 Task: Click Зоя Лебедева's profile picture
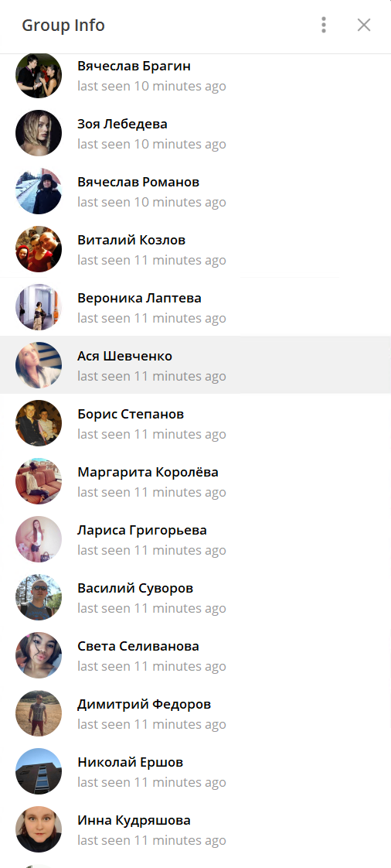[39, 133]
